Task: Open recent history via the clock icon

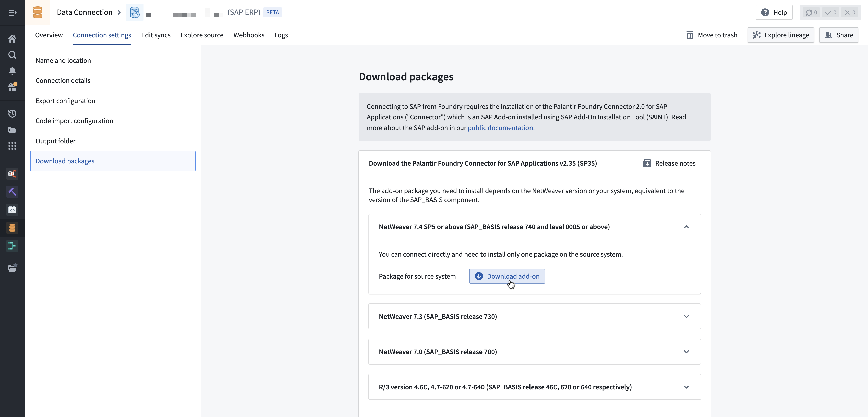Action: (x=12, y=114)
